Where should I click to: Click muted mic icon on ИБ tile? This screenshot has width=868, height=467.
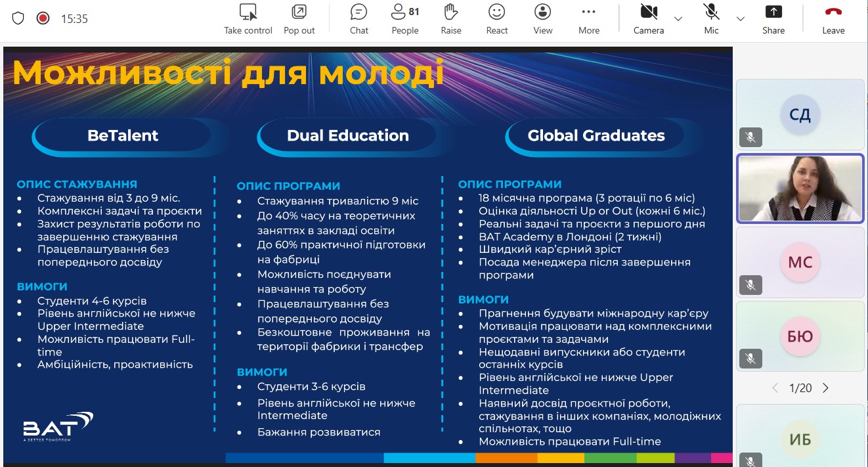pos(750,460)
